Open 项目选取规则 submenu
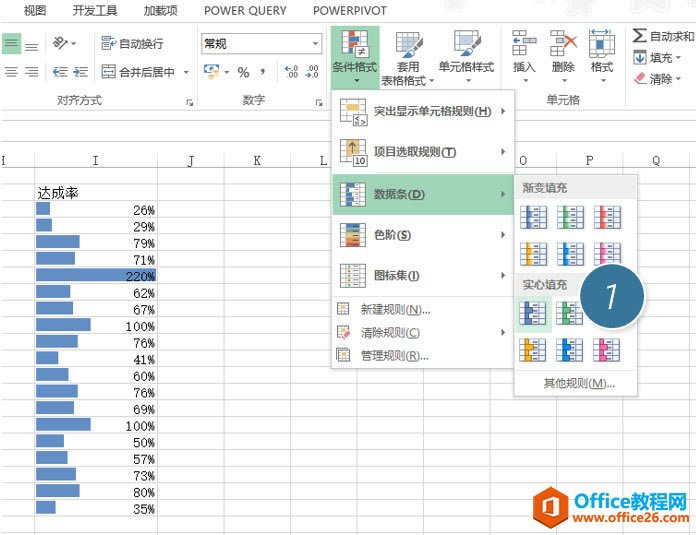This screenshot has height=535, width=696. point(423,152)
